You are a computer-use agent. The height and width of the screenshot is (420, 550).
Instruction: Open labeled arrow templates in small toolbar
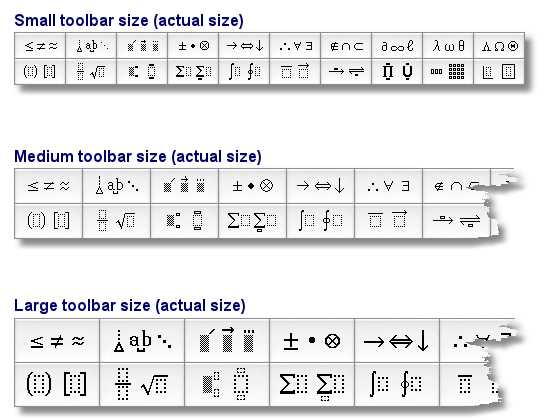coord(346,72)
